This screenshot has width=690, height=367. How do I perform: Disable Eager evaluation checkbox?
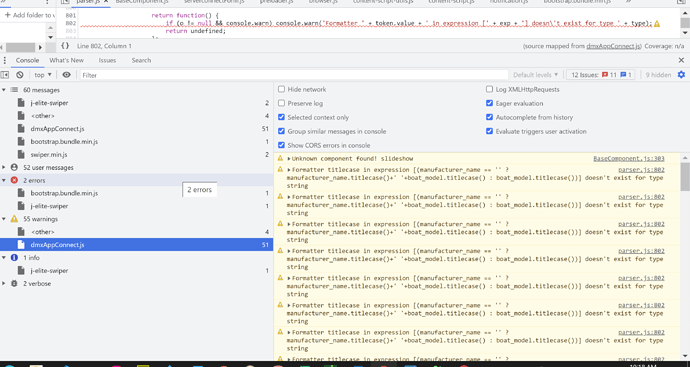(x=489, y=103)
